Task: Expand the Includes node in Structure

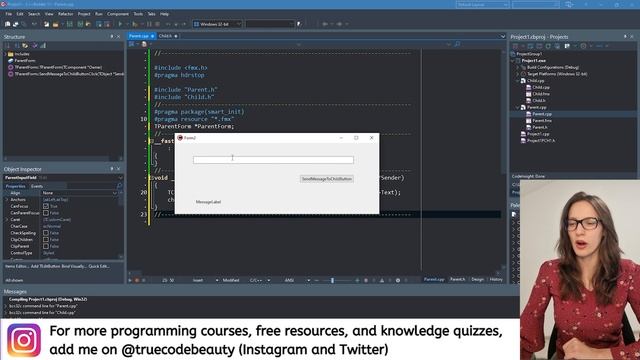Action: pos(5,54)
